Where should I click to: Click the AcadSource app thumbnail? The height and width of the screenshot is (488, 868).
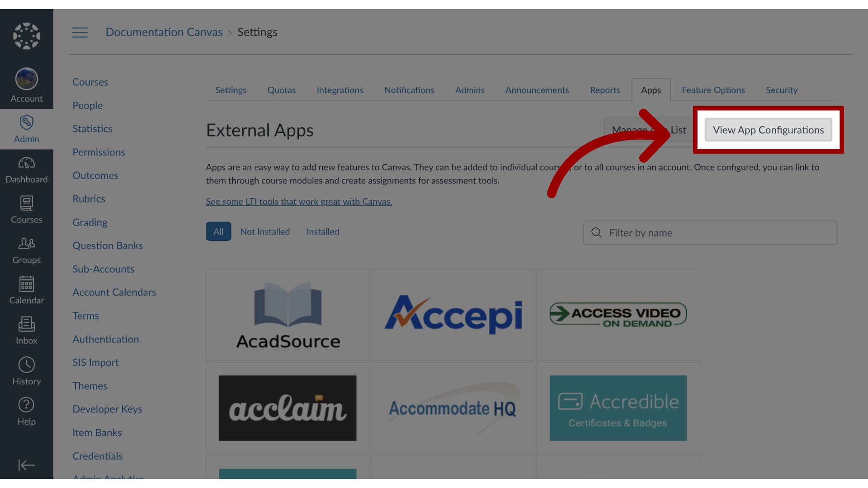288,314
